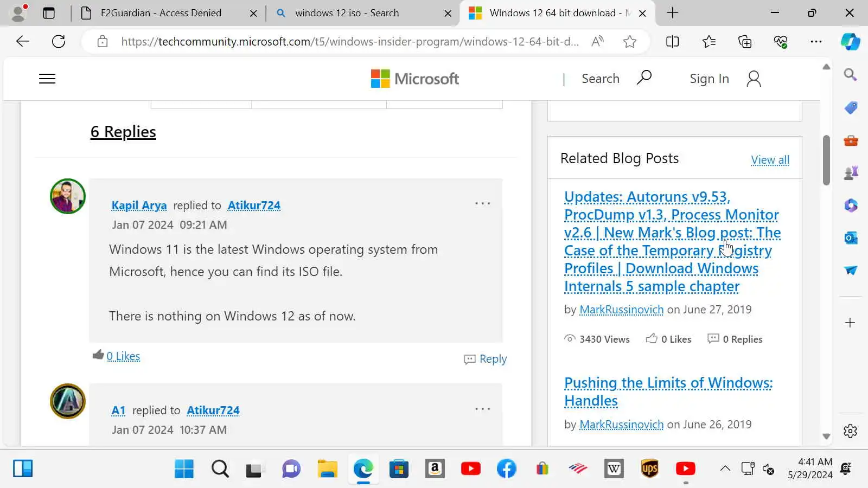Open Read aloud icon in address bar
Image resolution: width=868 pixels, height=488 pixels.
pyautogui.click(x=597, y=41)
